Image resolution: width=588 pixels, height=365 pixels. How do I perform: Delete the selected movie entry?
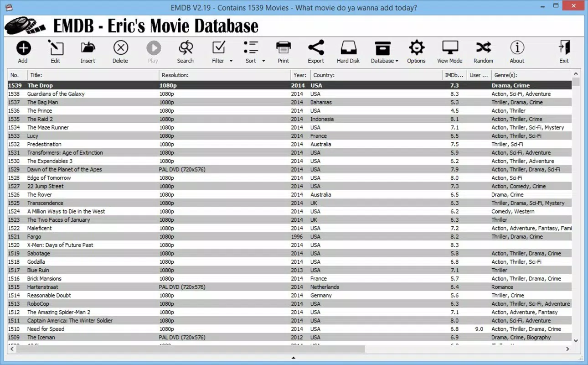click(x=120, y=48)
